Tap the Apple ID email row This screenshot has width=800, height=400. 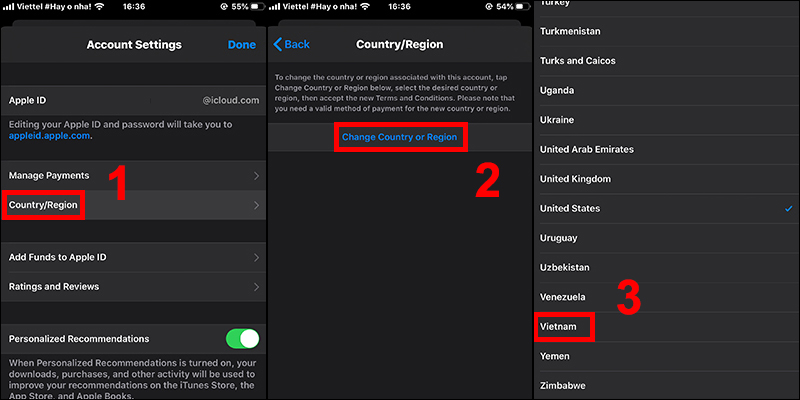pos(133,101)
